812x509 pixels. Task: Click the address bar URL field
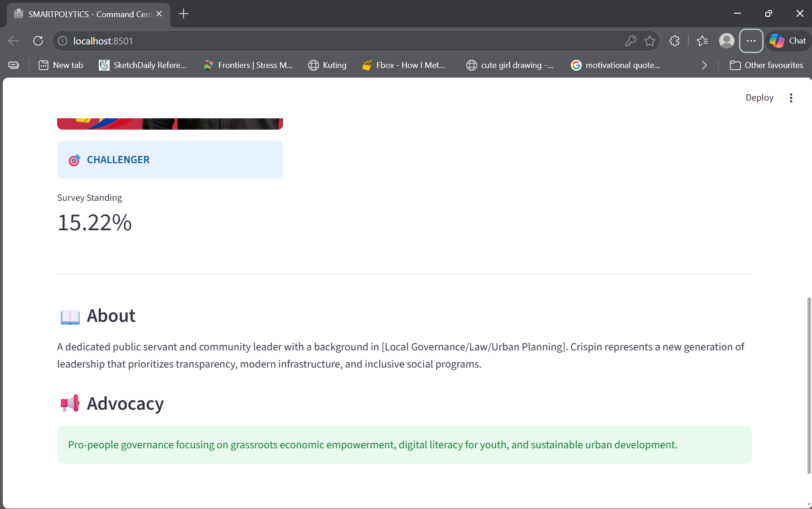[317, 41]
